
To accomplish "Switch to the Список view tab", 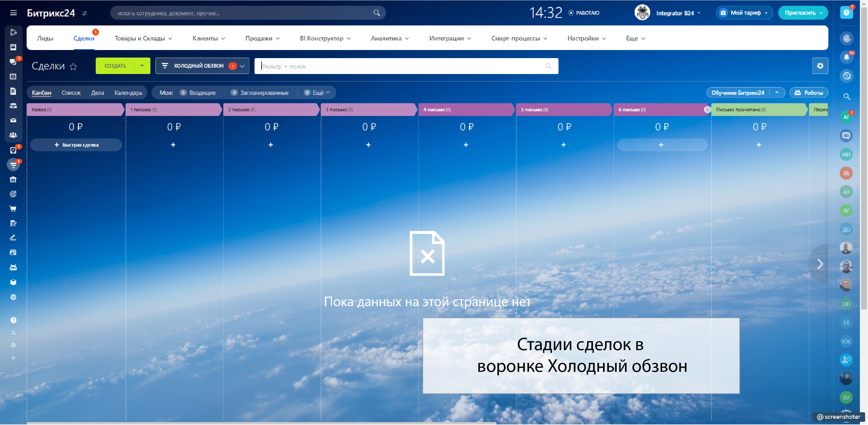I will click(71, 93).
